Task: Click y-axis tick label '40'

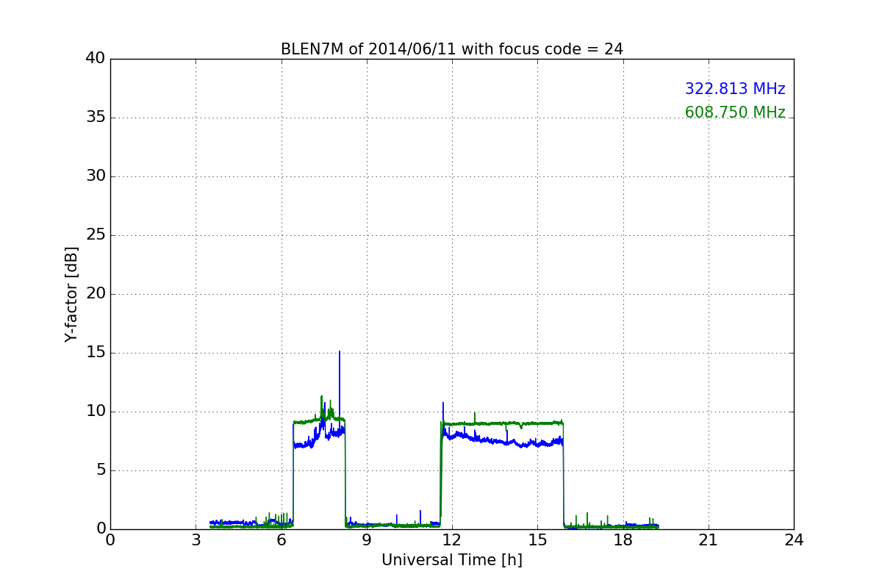Action: pyautogui.click(x=96, y=59)
